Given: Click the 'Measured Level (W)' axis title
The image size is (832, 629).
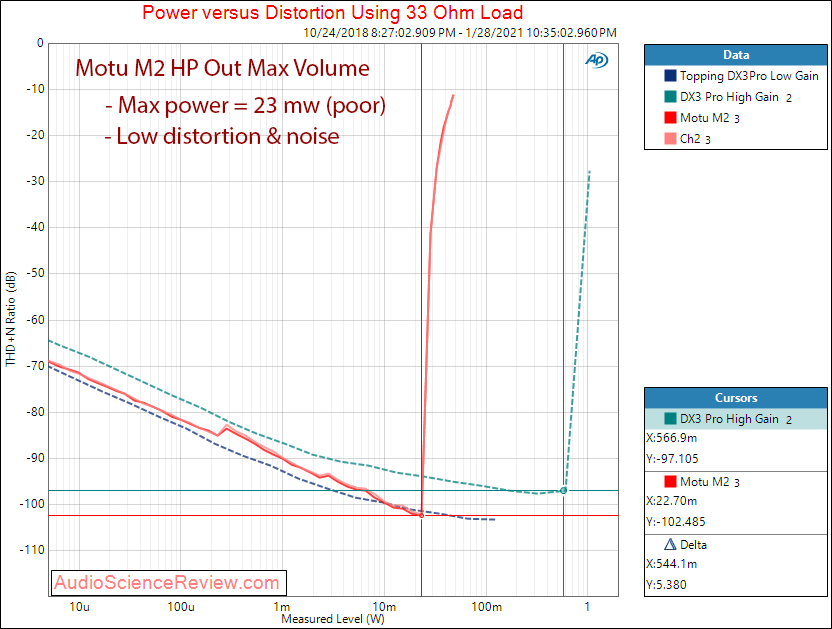Looking at the screenshot, I should [333, 619].
